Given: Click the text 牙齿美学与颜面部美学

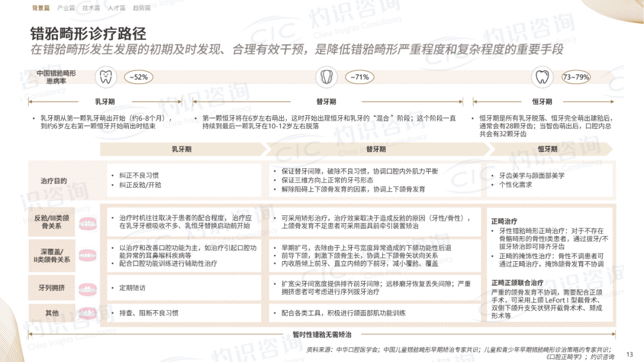Looking at the screenshot, I should click(532, 175).
